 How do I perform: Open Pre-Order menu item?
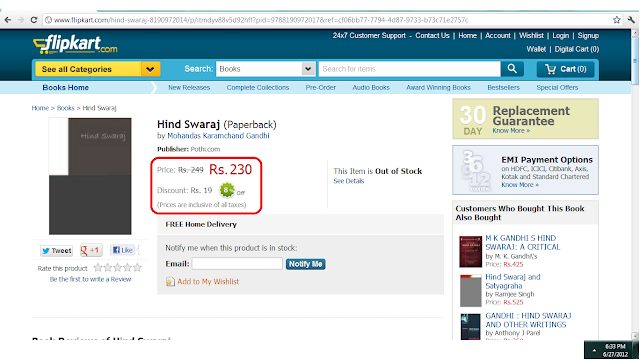[320, 87]
